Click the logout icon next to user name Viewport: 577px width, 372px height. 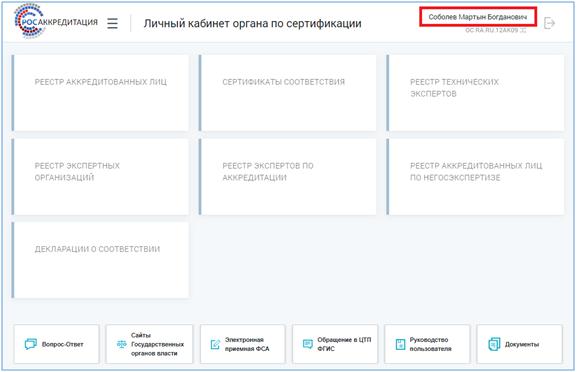[549, 23]
